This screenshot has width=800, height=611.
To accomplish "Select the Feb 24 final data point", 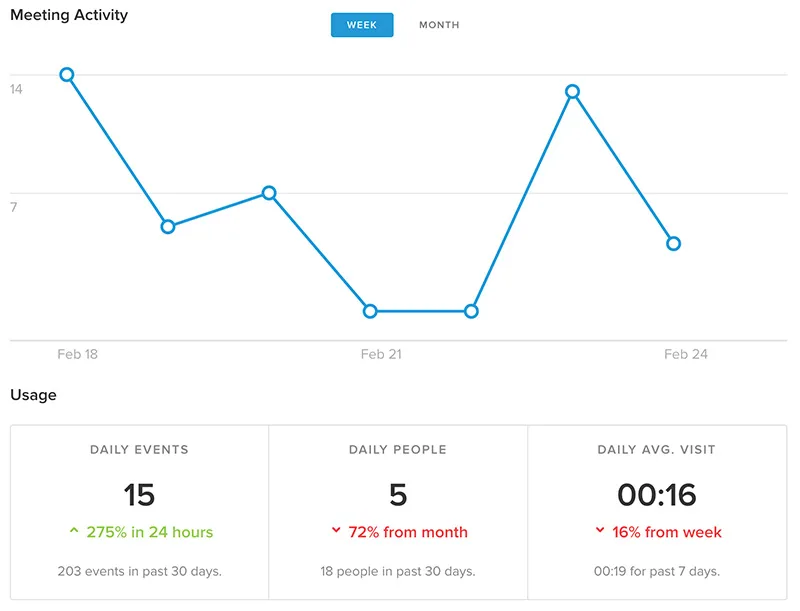I will click(673, 244).
